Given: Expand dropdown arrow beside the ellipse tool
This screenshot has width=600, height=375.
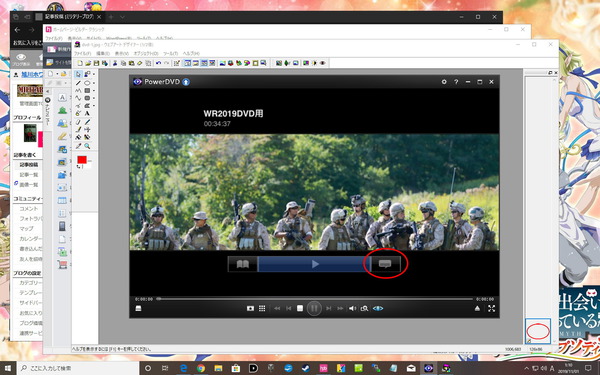Looking at the screenshot, I should pos(93,83).
